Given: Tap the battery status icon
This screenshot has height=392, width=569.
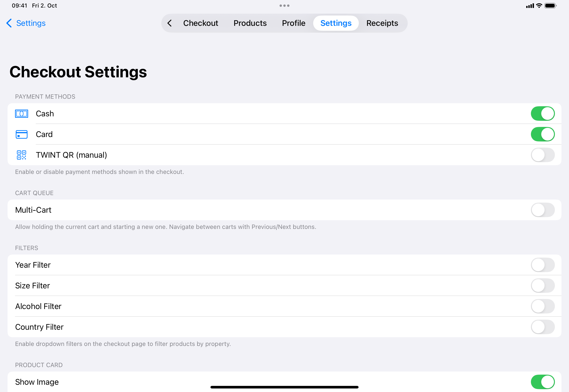Looking at the screenshot, I should pyautogui.click(x=550, y=6).
